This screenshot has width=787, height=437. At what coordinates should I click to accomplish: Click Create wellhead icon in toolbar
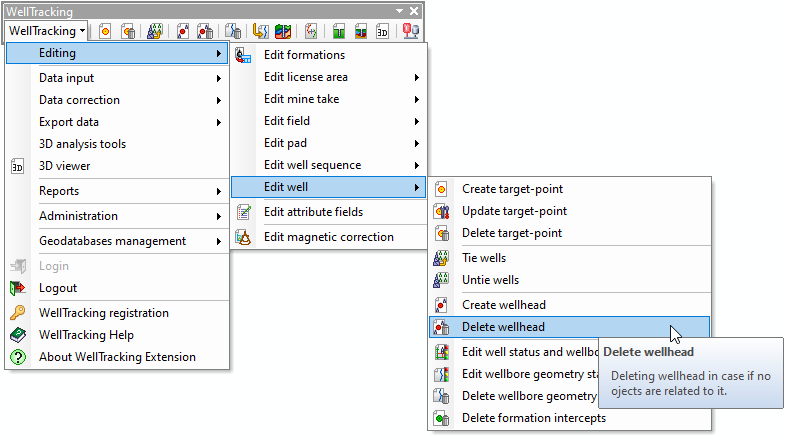[x=183, y=32]
